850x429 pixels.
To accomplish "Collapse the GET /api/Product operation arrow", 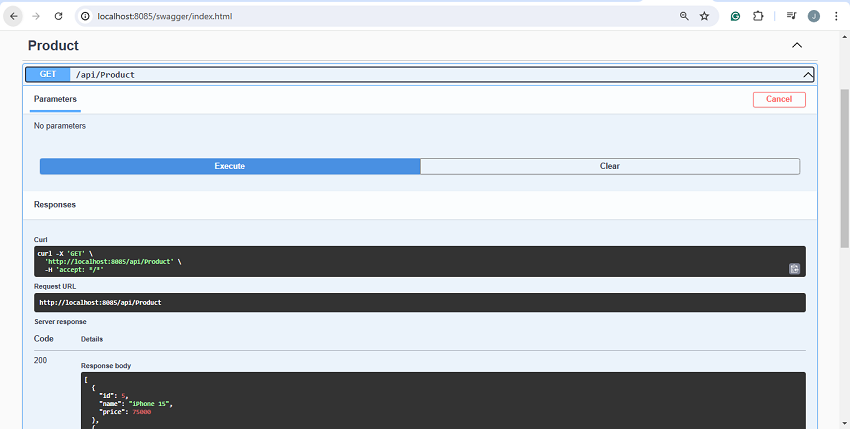I will (808, 75).
